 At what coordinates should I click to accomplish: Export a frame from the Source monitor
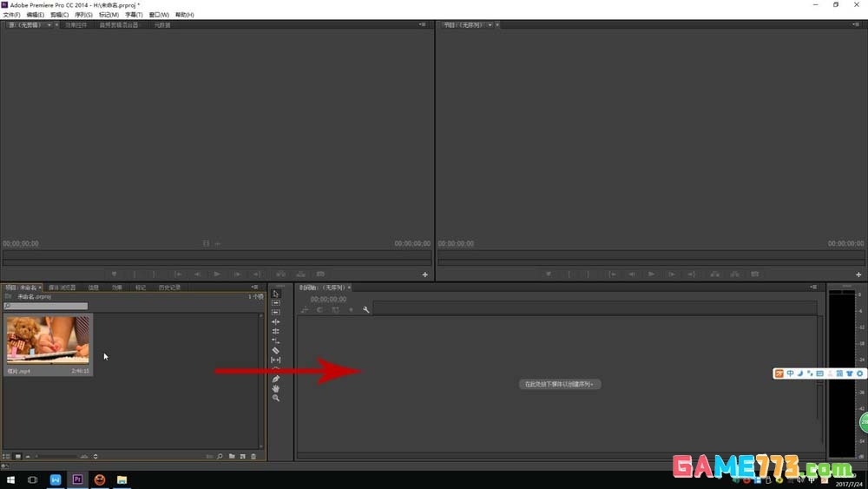pyautogui.click(x=320, y=274)
